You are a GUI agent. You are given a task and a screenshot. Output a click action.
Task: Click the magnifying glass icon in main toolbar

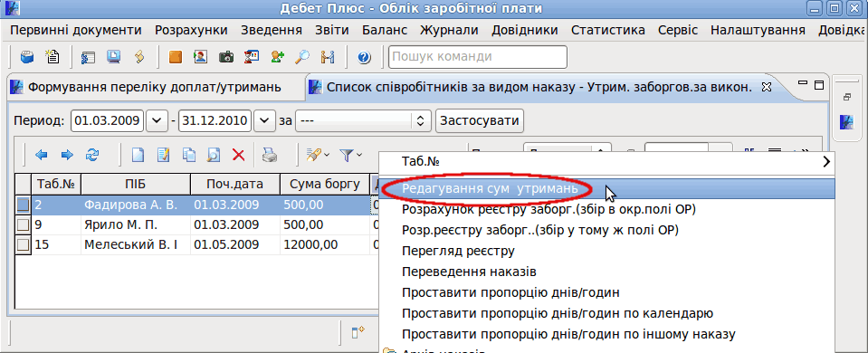[x=302, y=56]
